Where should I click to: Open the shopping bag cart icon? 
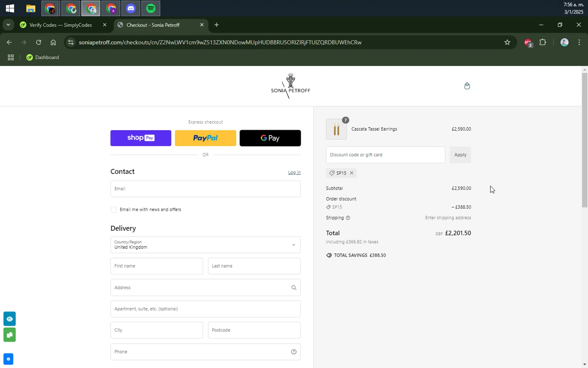(467, 86)
